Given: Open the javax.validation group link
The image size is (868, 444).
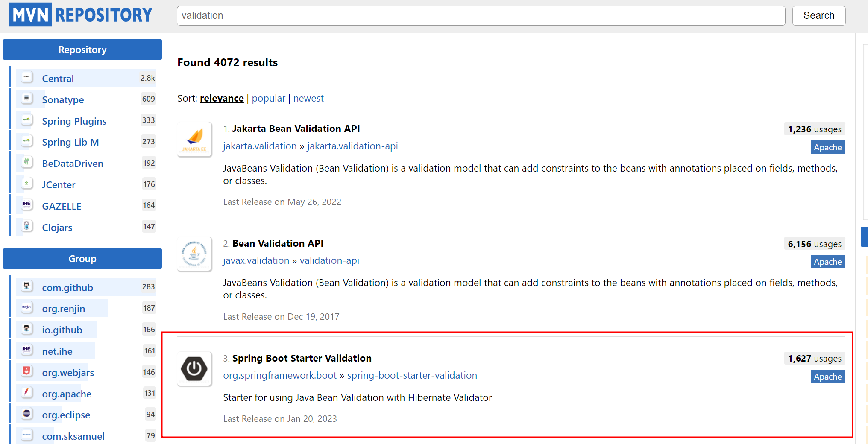Looking at the screenshot, I should [256, 260].
